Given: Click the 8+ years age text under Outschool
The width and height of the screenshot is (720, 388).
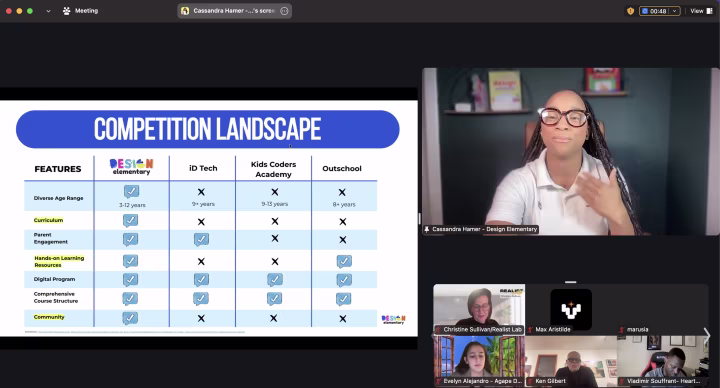Looking at the screenshot, I should click(344, 204).
